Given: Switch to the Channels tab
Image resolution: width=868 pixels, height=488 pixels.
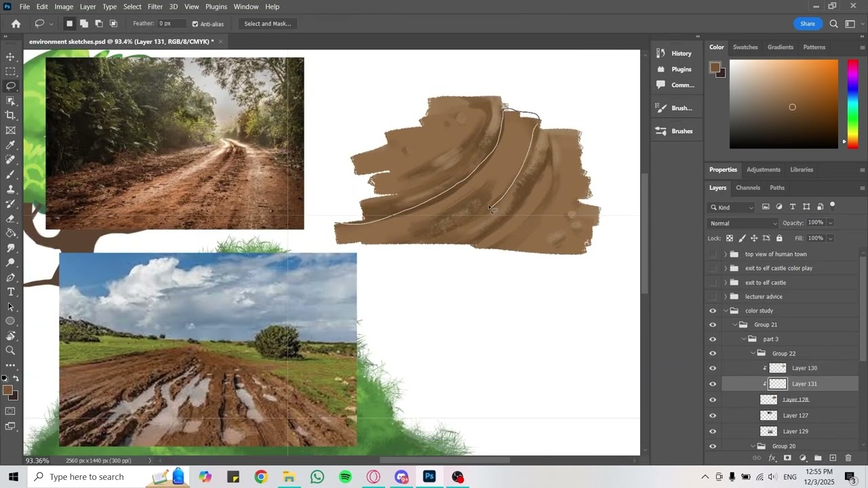Looking at the screenshot, I should click(747, 188).
